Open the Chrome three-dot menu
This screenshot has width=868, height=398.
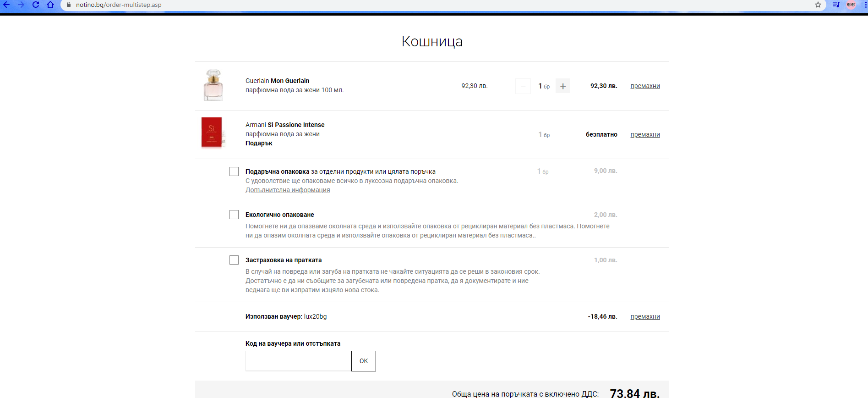(865, 5)
